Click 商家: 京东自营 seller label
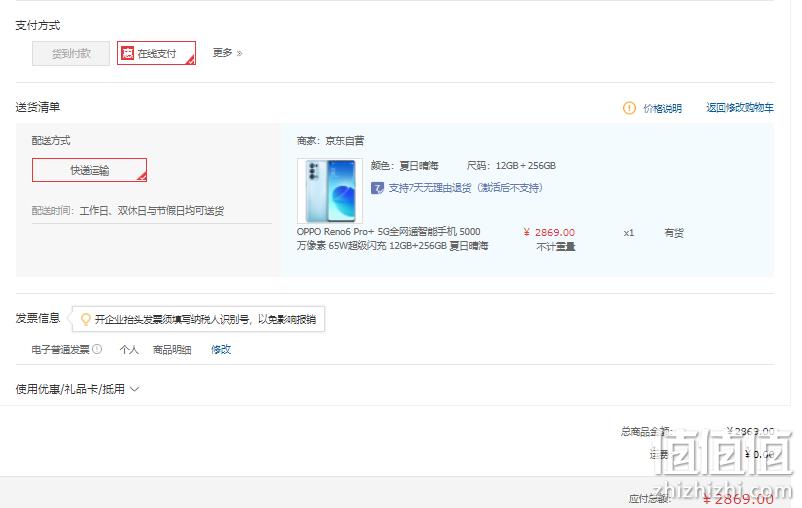Image resolution: width=802 pixels, height=508 pixels. point(330,141)
